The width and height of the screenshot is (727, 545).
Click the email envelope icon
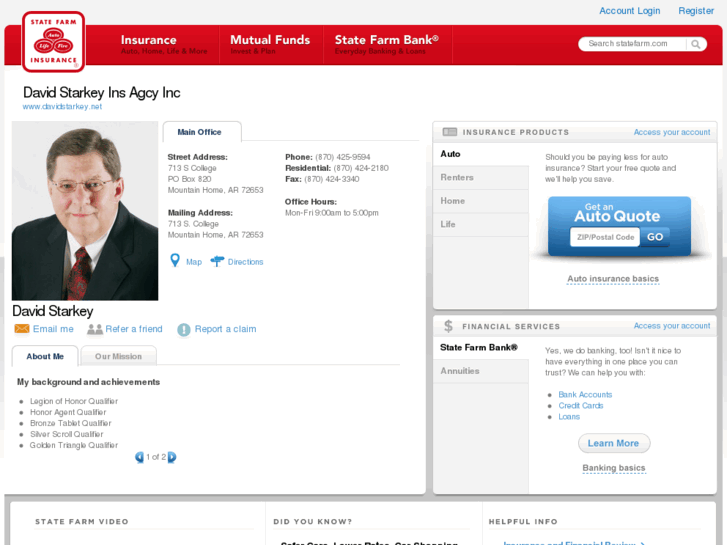[x=22, y=329]
